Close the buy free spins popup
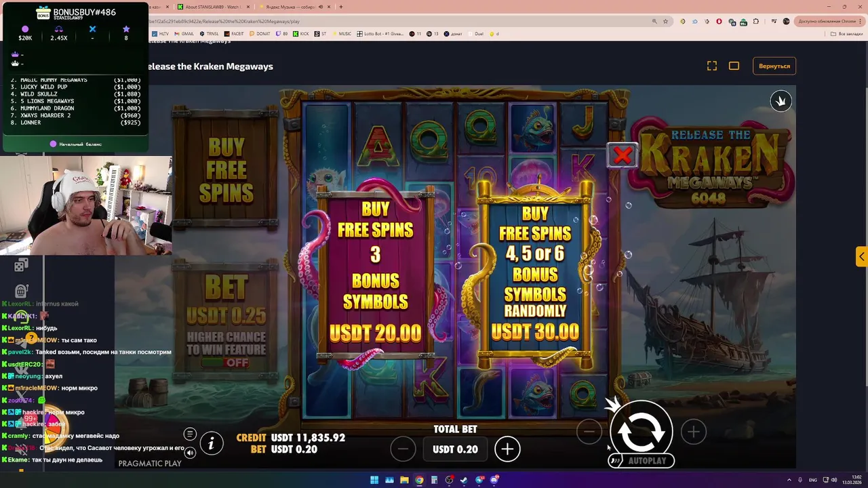This screenshot has height=488, width=868. pyautogui.click(x=622, y=155)
